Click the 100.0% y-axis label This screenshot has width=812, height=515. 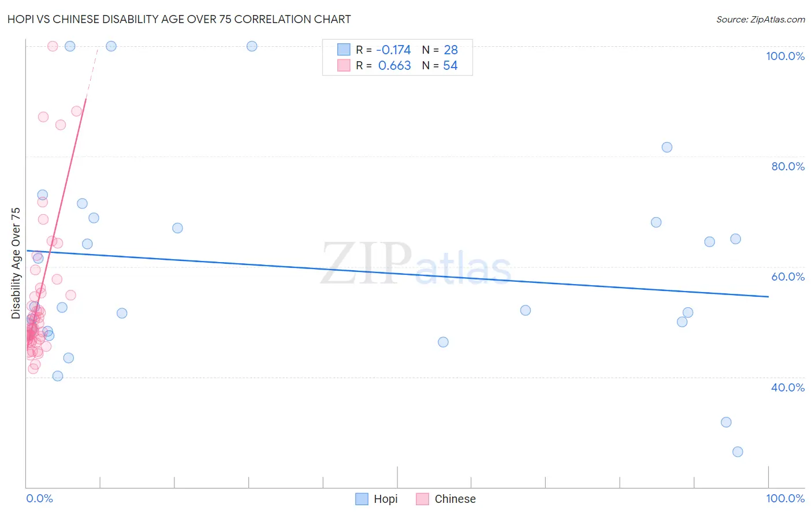point(785,56)
